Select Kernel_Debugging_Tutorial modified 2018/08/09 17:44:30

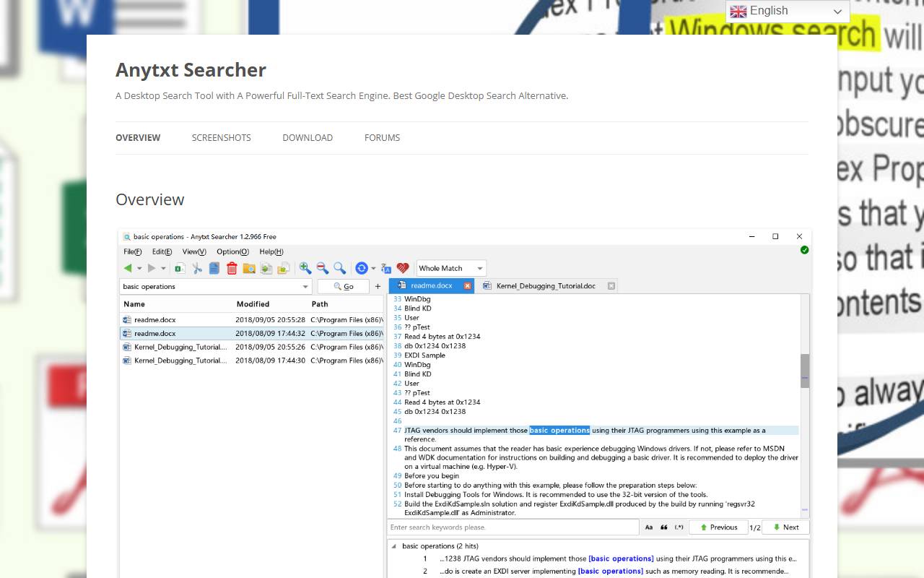point(252,361)
